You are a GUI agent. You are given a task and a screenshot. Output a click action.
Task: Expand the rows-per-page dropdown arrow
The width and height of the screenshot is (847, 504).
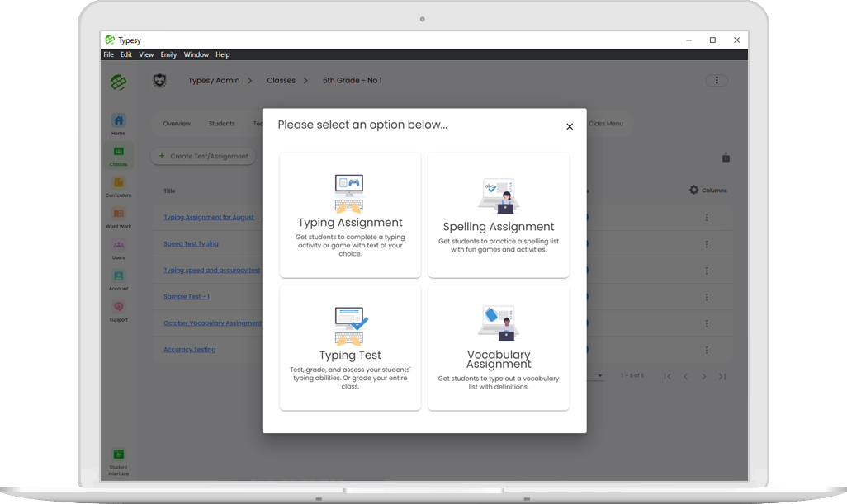pos(599,375)
